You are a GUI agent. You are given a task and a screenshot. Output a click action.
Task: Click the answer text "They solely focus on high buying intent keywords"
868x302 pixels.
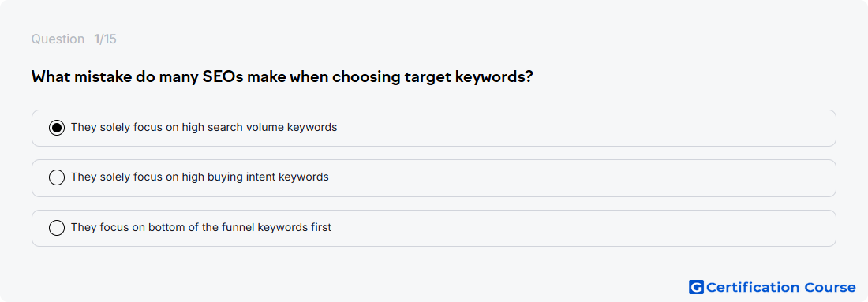pos(200,177)
